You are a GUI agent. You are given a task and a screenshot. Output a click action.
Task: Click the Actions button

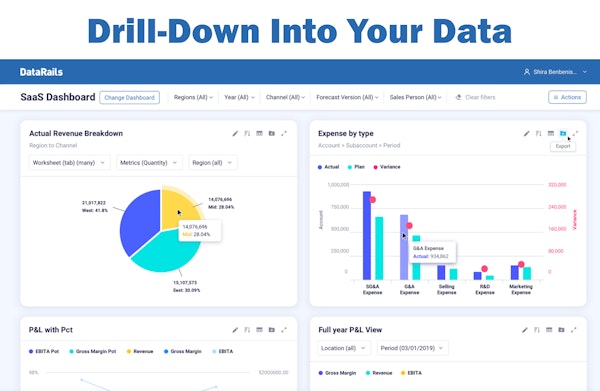[567, 97]
